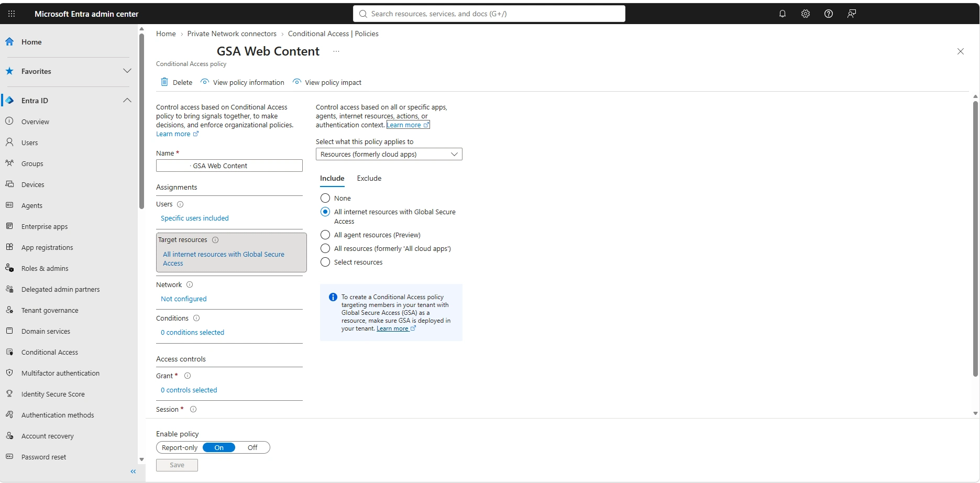The height and width of the screenshot is (483, 980).
Task: Select All agent resources (Preview) radio
Action: [325, 235]
